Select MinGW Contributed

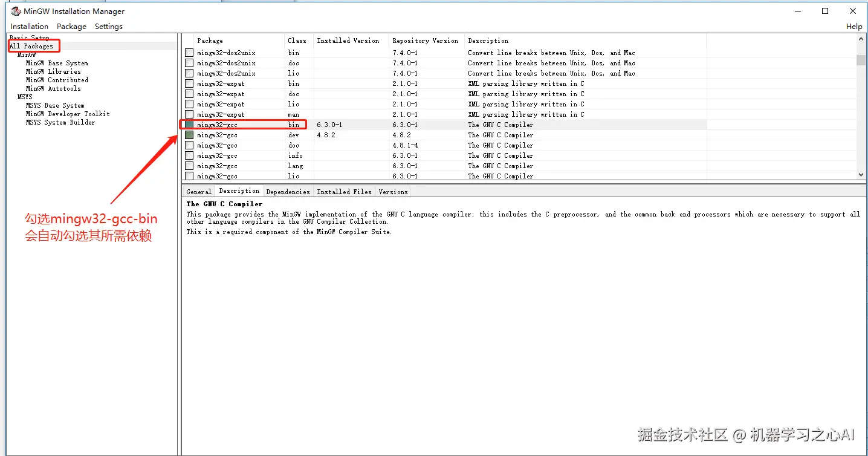(57, 80)
